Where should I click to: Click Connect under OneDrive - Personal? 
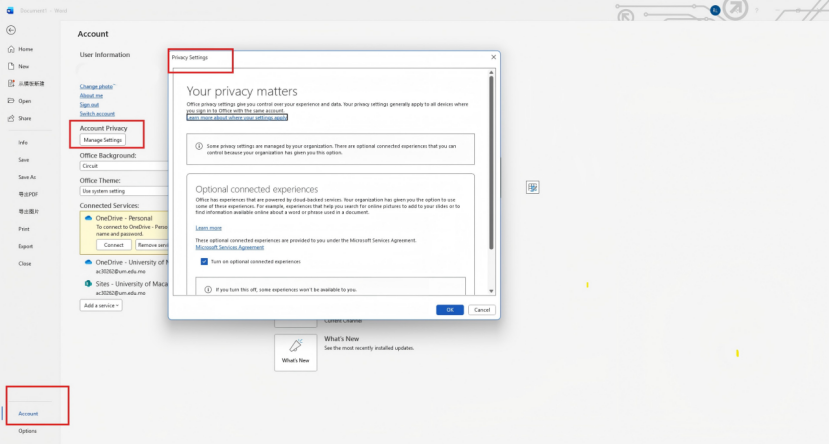click(x=114, y=245)
